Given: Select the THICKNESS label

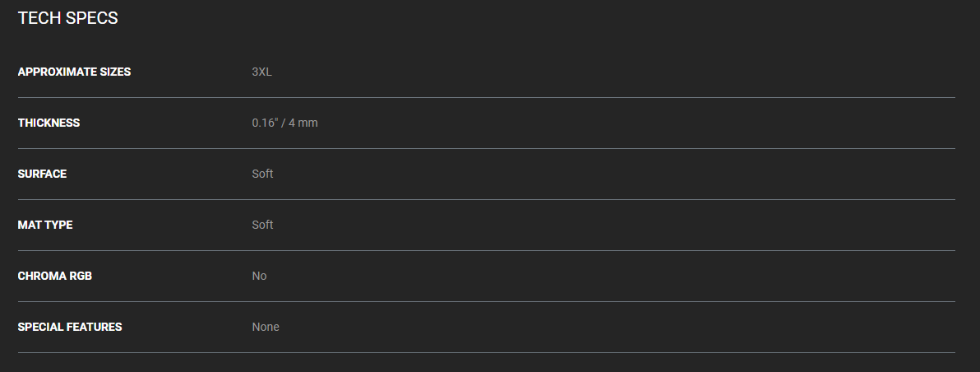Looking at the screenshot, I should coord(49,123).
